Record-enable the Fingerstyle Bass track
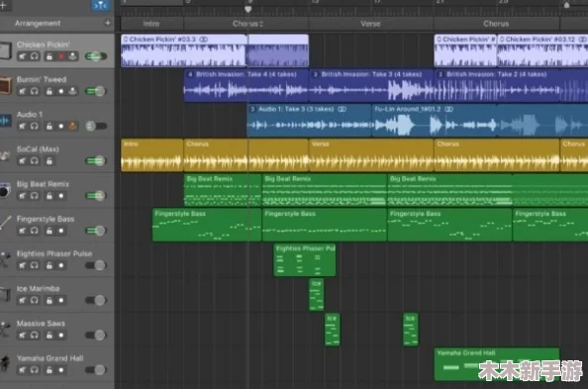Image resolution: width=588 pixels, height=389 pixels. click(61, 231)
